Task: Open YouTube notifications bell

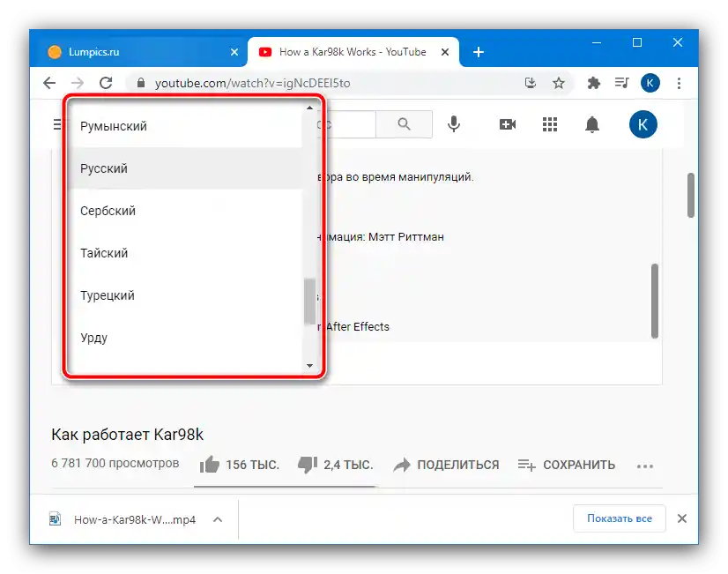Action: point(592,124)
